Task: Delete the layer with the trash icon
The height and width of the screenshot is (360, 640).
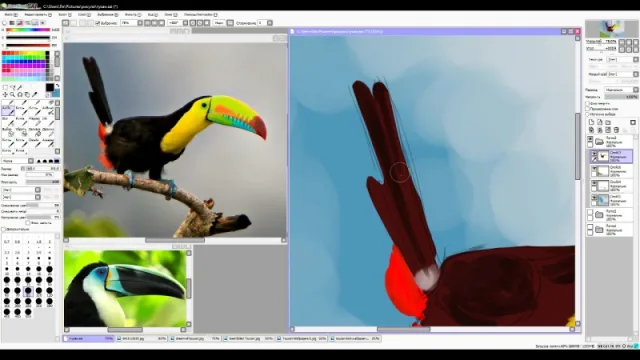Action: [x=616, y=130]
